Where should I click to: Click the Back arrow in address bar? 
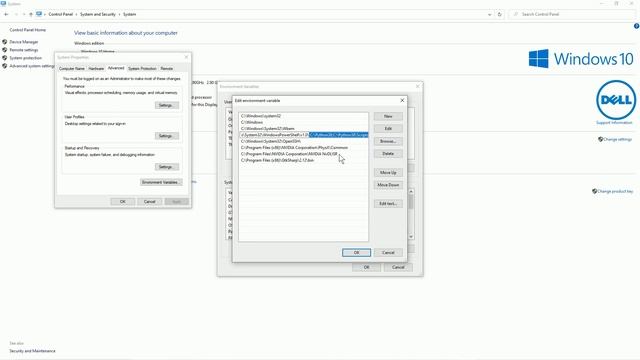6,14
